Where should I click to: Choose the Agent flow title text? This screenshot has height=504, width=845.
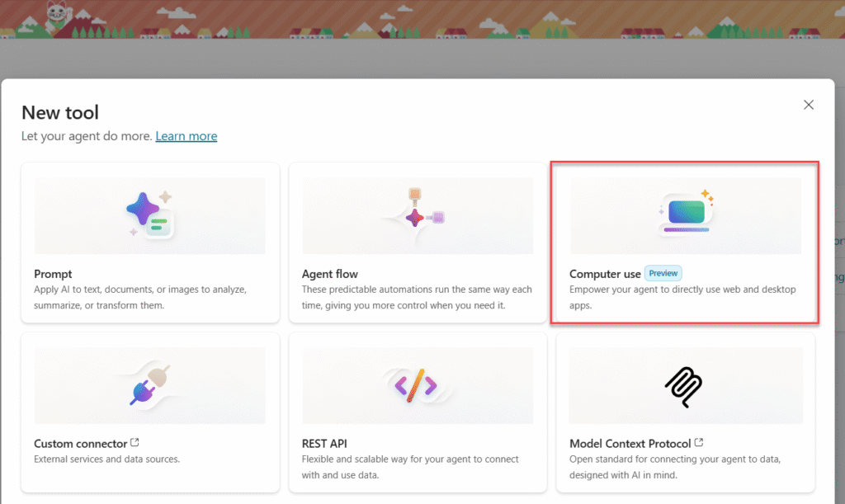329,274
